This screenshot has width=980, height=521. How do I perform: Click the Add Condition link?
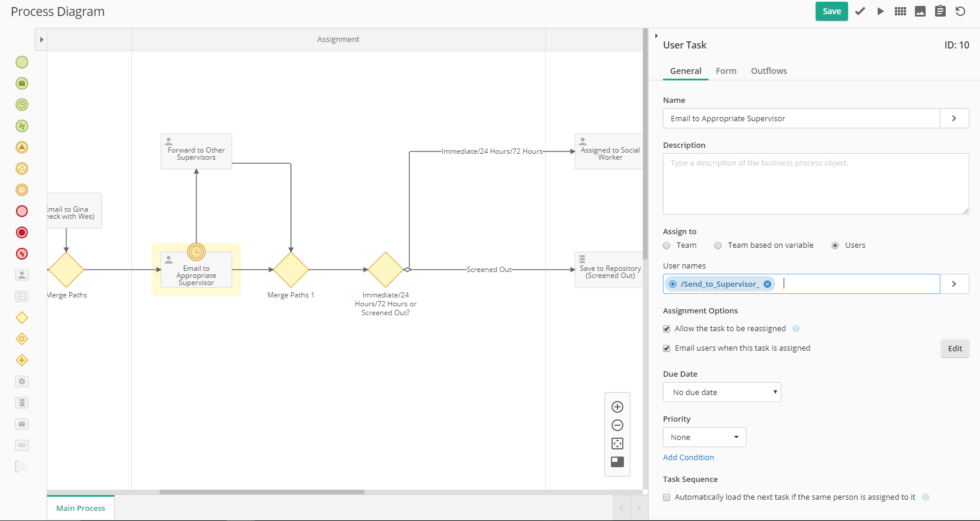point(688,457)
